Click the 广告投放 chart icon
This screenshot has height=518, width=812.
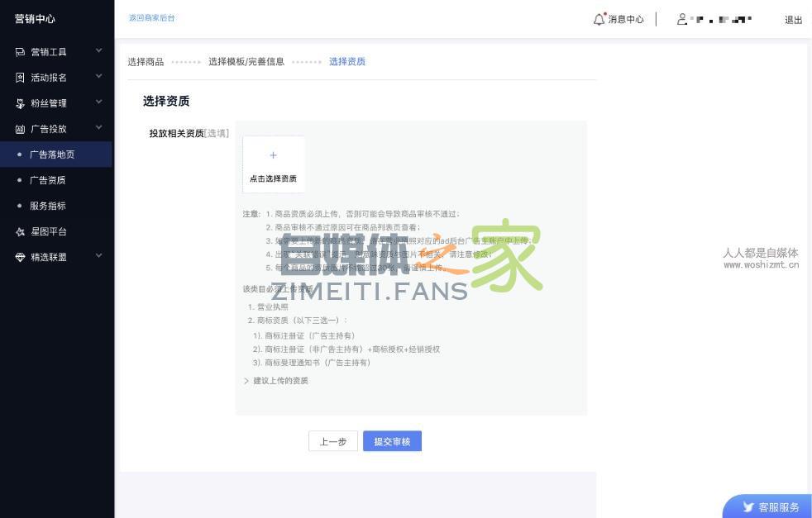[x=20, y=129]
